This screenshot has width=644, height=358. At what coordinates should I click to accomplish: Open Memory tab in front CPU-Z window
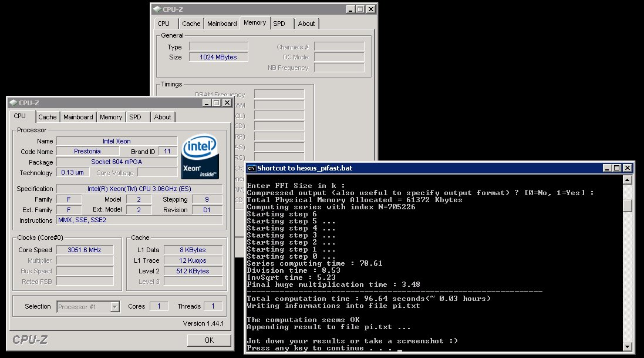coord(111,118)
